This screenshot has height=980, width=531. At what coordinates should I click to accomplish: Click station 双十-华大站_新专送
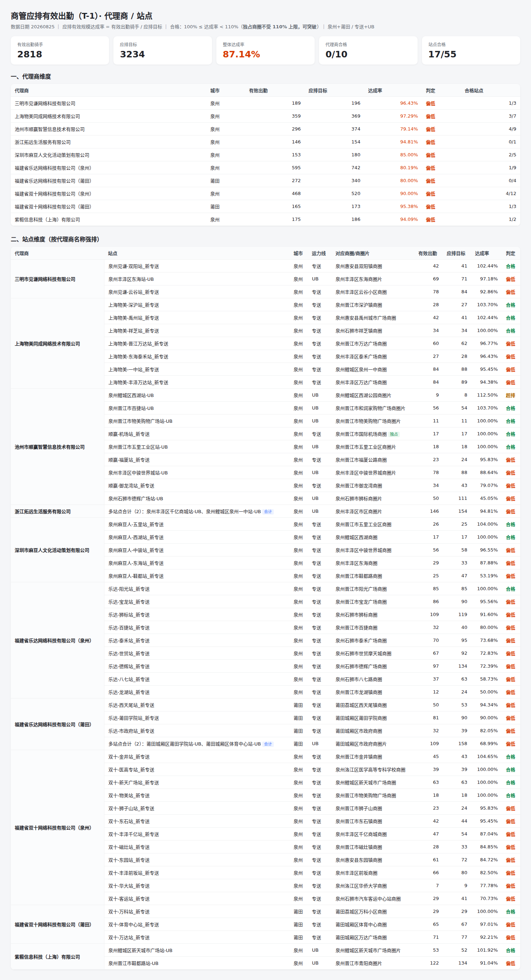click(x=129, y=886)
